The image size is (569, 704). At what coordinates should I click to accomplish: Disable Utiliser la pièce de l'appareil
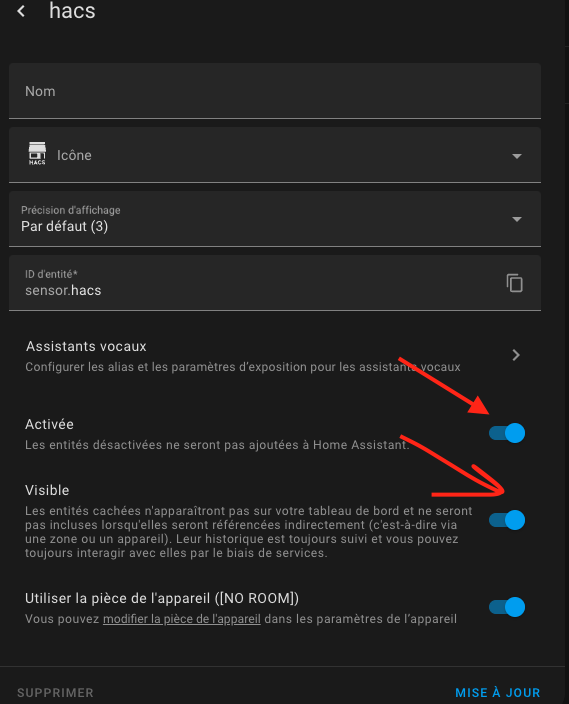507,607
